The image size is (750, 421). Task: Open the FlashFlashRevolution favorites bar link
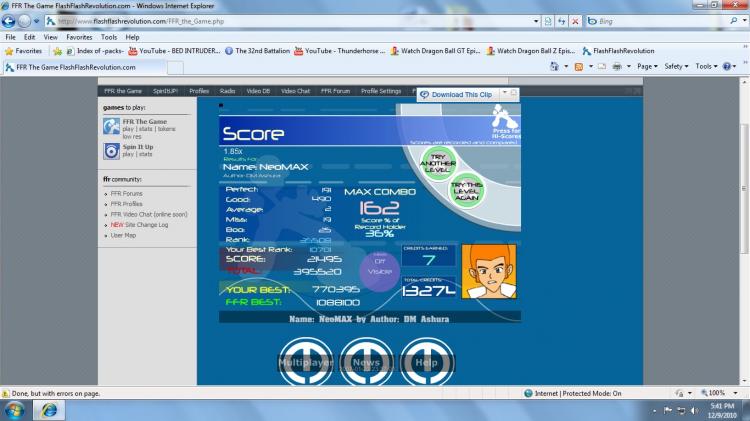pos(618,51)
